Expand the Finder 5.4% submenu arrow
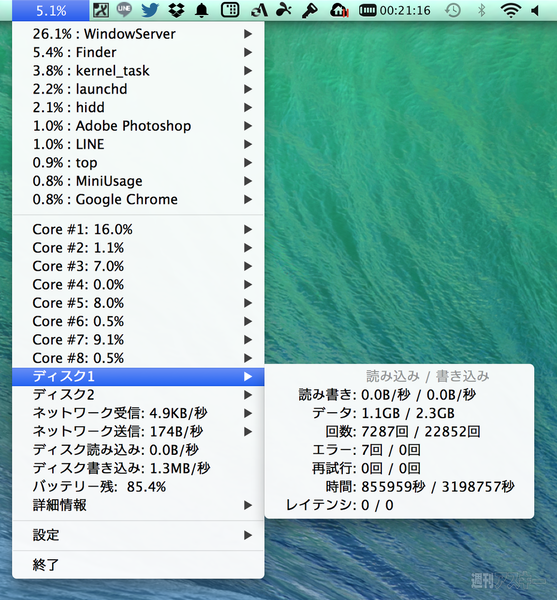 point(248,52)
